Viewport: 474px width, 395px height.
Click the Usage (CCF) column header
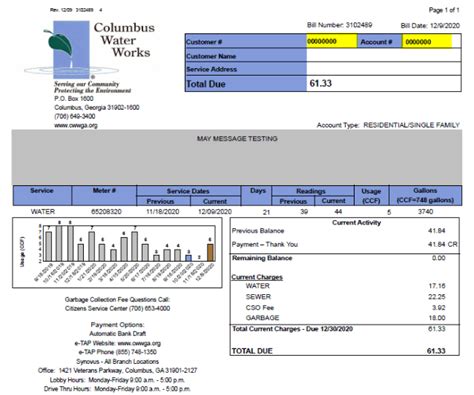[x=371, y=195]
